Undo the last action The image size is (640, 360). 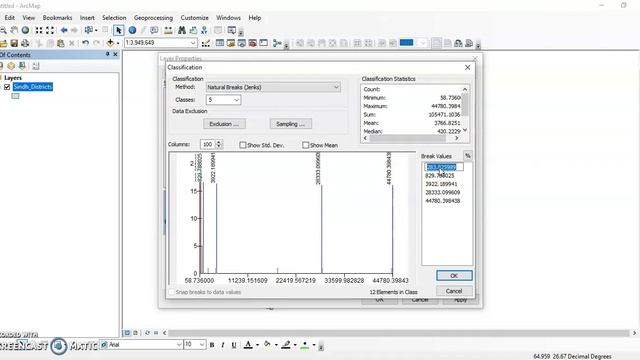point(85,43)
